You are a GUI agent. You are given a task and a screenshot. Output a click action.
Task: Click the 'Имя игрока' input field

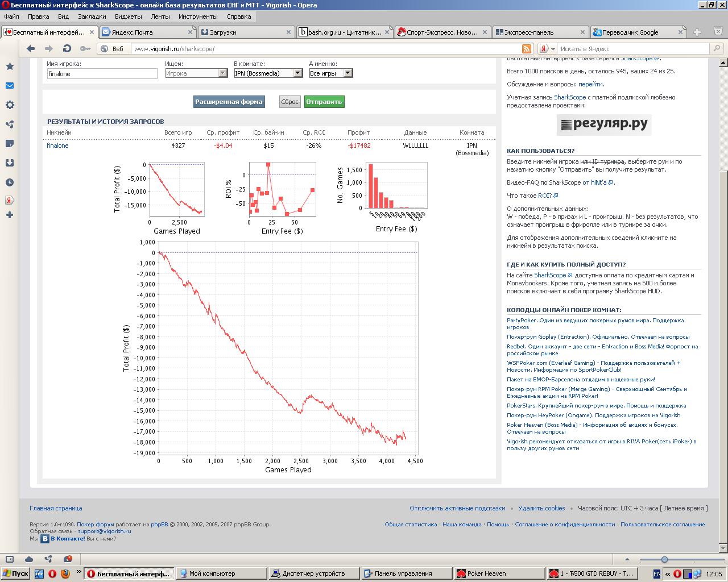point(102,74)
